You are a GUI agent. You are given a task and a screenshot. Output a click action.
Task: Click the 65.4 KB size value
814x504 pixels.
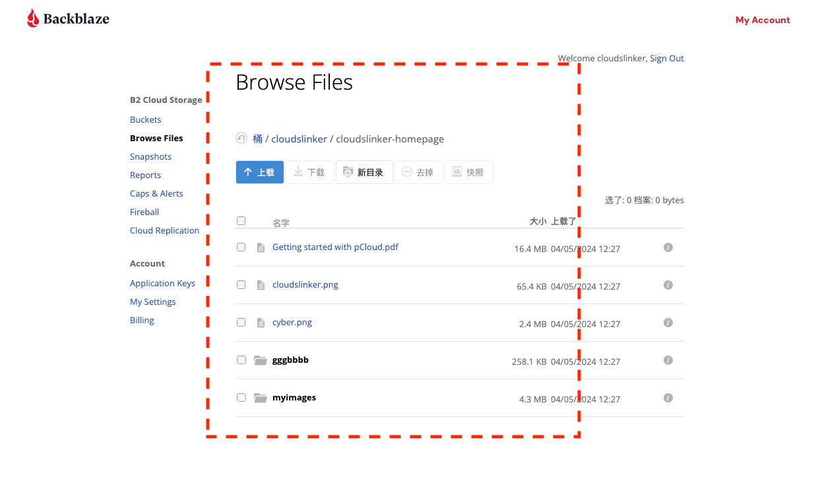[532, 286]
